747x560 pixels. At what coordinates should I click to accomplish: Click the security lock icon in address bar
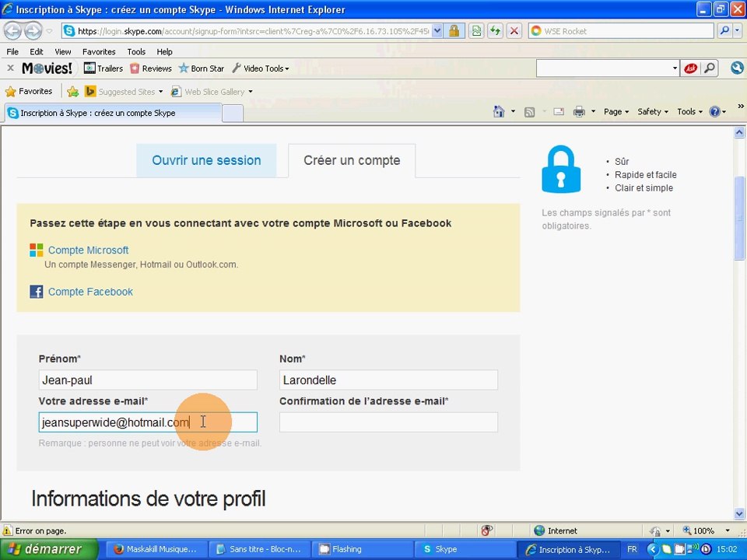(454, 31)
